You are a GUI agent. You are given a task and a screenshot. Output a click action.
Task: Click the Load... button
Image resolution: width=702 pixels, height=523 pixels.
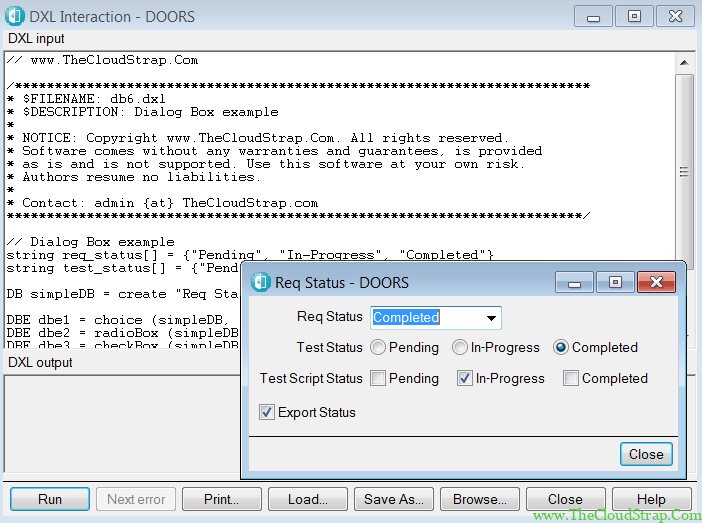pyautogui.click(x=308, y=499)
